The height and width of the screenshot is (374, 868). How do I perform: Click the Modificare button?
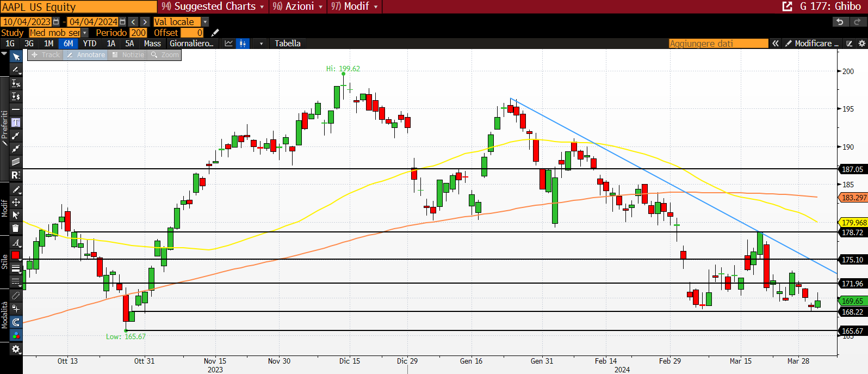[812, 44]
